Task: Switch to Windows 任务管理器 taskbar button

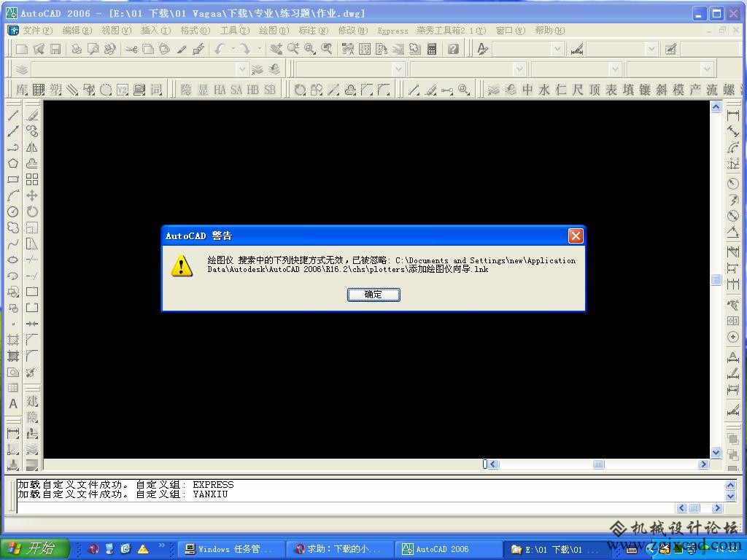Action: tap(231, 550)
